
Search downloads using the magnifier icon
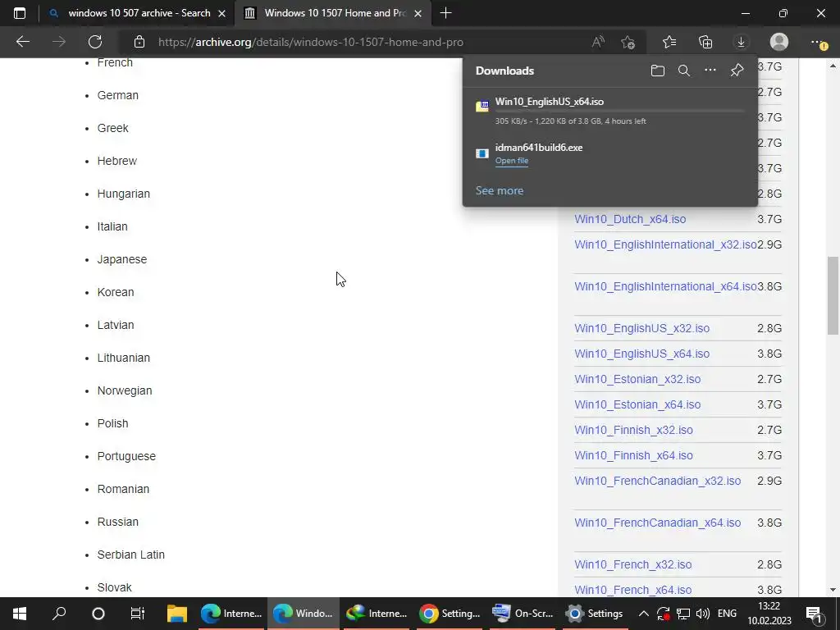coord(684,71)
